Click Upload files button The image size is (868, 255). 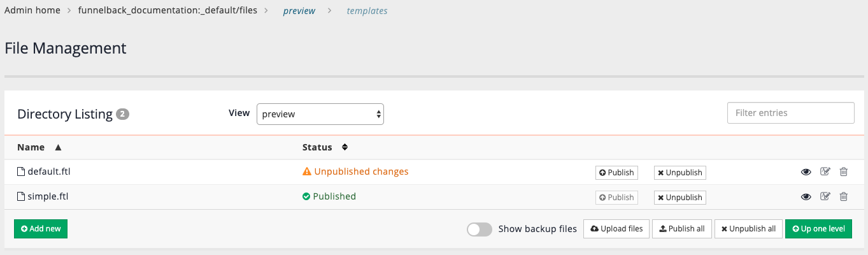(x=616, y=228)
